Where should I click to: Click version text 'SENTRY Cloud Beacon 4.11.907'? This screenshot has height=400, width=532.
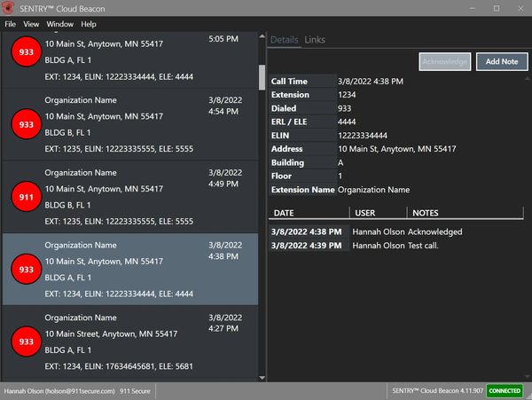click(x=438, y=391)
